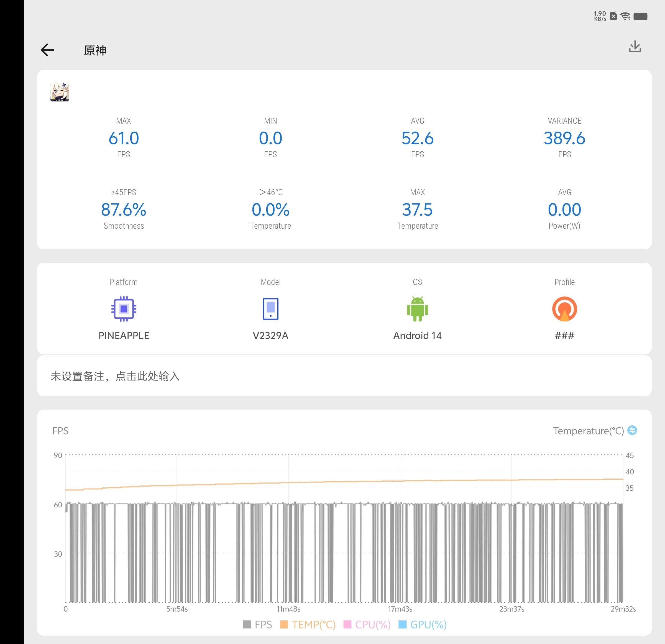The width and height of the screenshot is (665, 644).
Task: Select the Smoothness value 87.6%
Action: tap(124, 210)
